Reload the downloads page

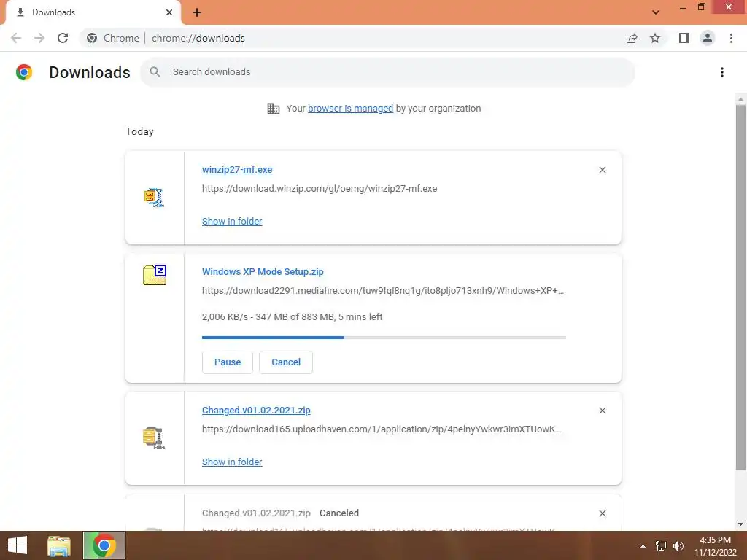click(63, 38)
